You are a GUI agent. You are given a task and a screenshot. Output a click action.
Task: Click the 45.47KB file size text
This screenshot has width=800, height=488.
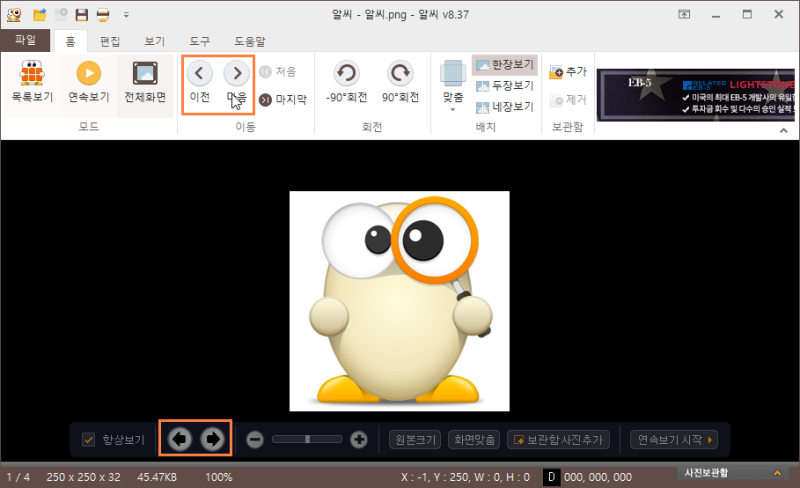pyautogui.click(x=157, y=477)
